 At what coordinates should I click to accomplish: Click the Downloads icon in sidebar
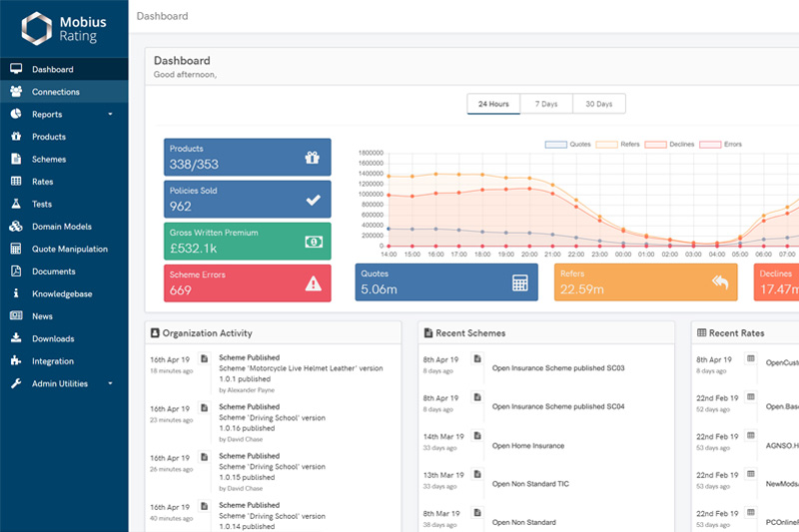coord(16,338)
